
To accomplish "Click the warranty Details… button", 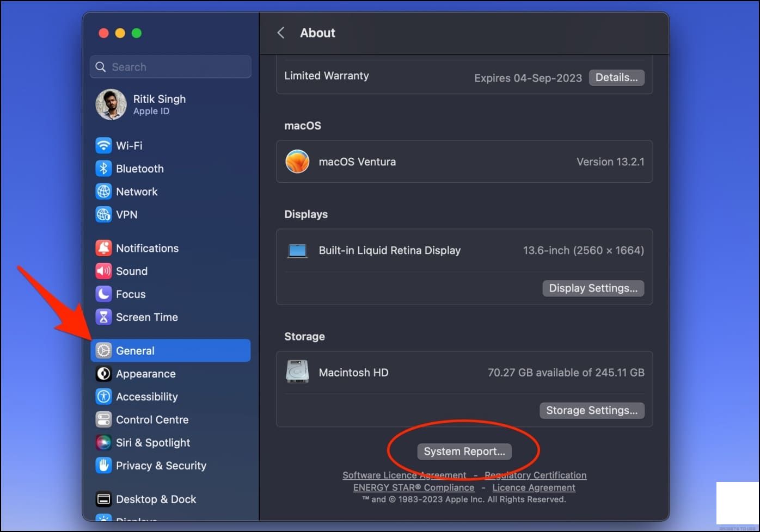I will click(x=617, y=77).
